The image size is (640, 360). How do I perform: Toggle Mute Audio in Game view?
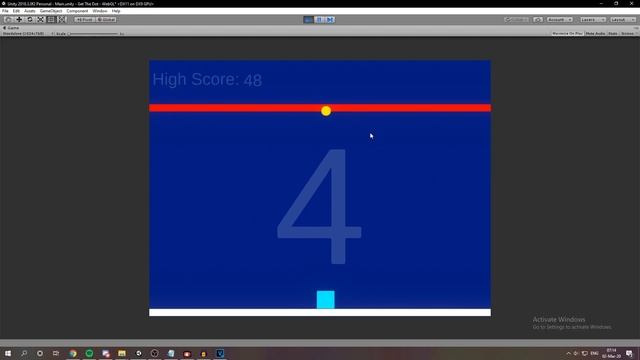point(595,33)
